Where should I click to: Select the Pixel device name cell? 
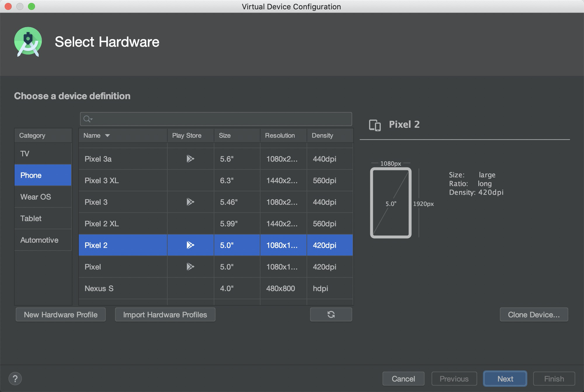(123, 267)
